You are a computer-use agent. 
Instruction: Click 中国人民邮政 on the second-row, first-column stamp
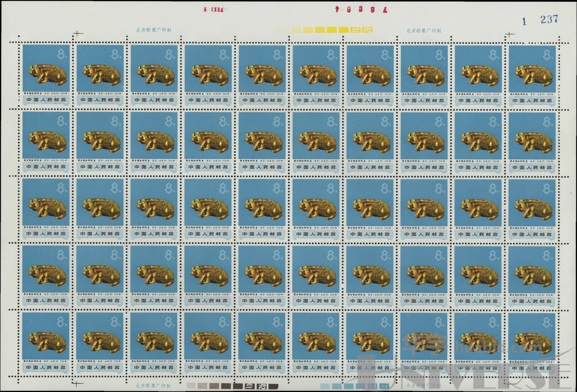[46, 166]
